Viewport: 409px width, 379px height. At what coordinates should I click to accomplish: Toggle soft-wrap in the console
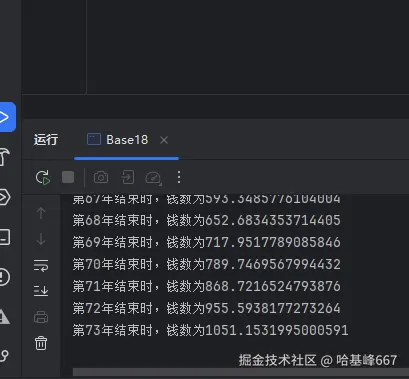(x=41, y=265)
